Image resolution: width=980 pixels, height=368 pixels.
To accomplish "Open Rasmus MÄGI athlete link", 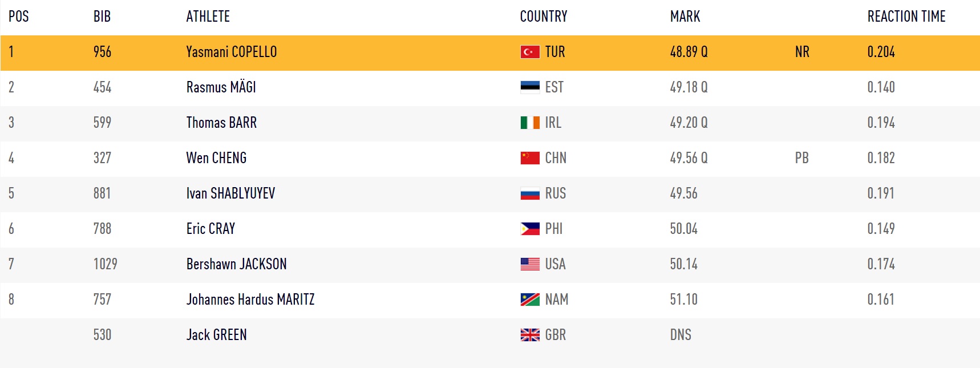I will [221, 87].
